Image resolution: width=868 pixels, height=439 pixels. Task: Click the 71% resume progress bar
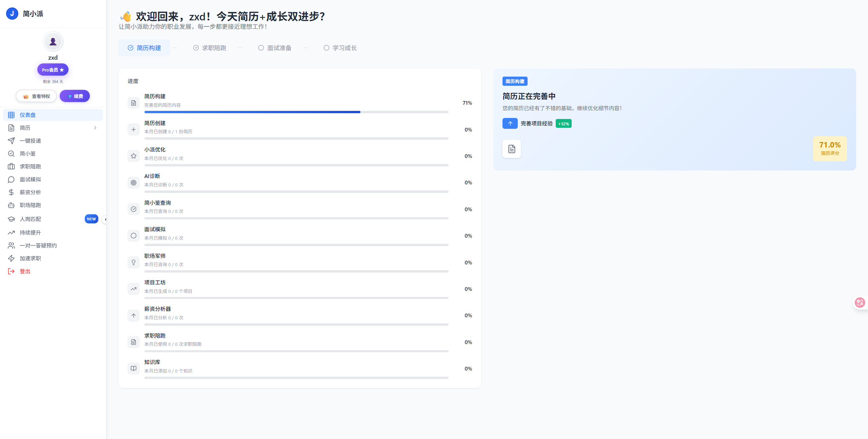pos(296,112)
